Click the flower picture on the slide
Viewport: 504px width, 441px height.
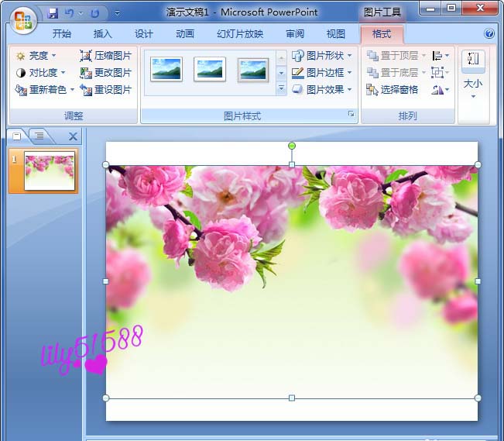click(x=292, y=281)
